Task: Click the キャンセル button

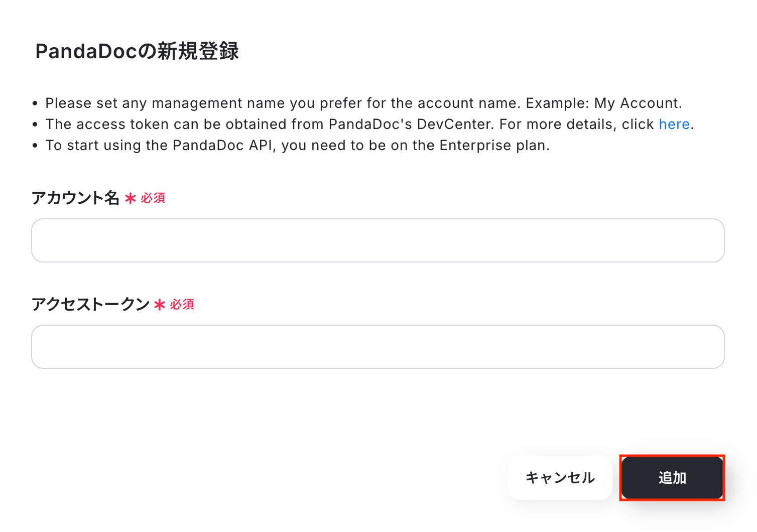Action: (x=560, y=478)
